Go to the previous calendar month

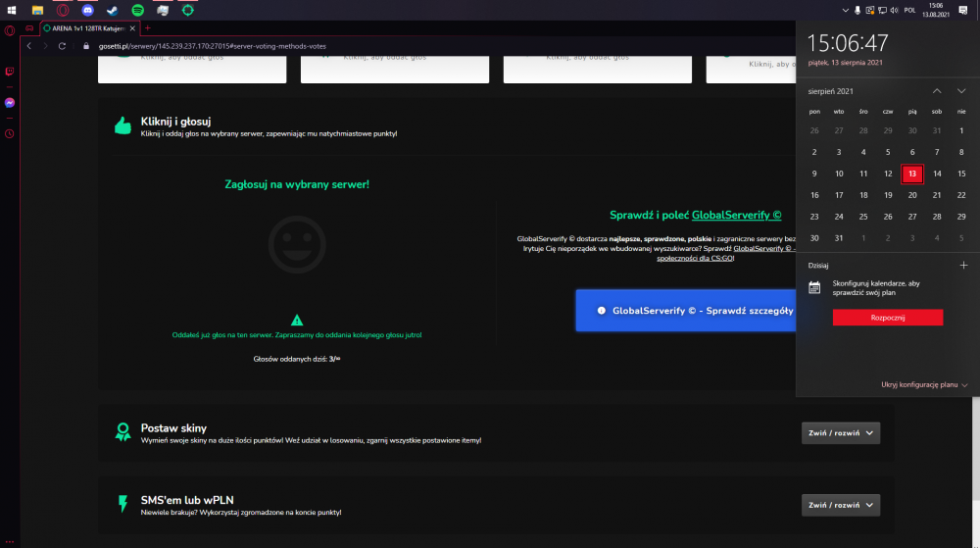click(937, 91)
